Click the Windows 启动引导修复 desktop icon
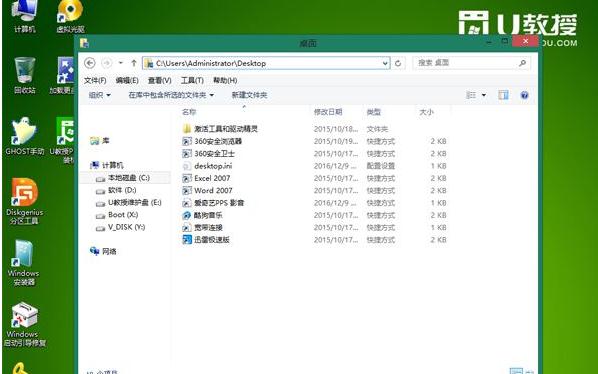Image resolution: width=598 pixels, height=374 pixels. point(24,324)
